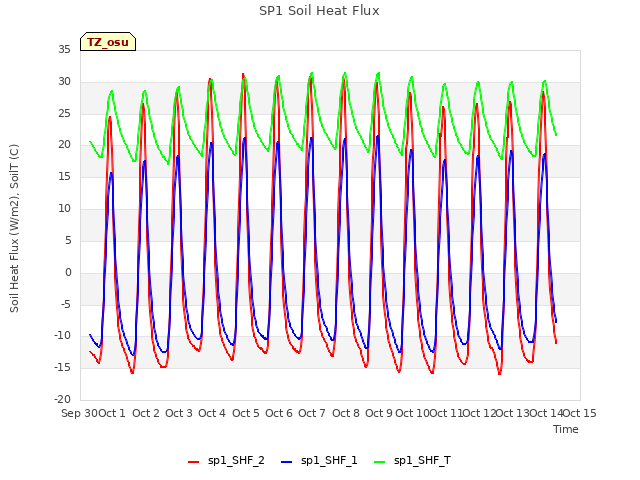Screen dimensions: 640x480
Task: Click the 0 y-axis tick label
Action: point(68,272)
